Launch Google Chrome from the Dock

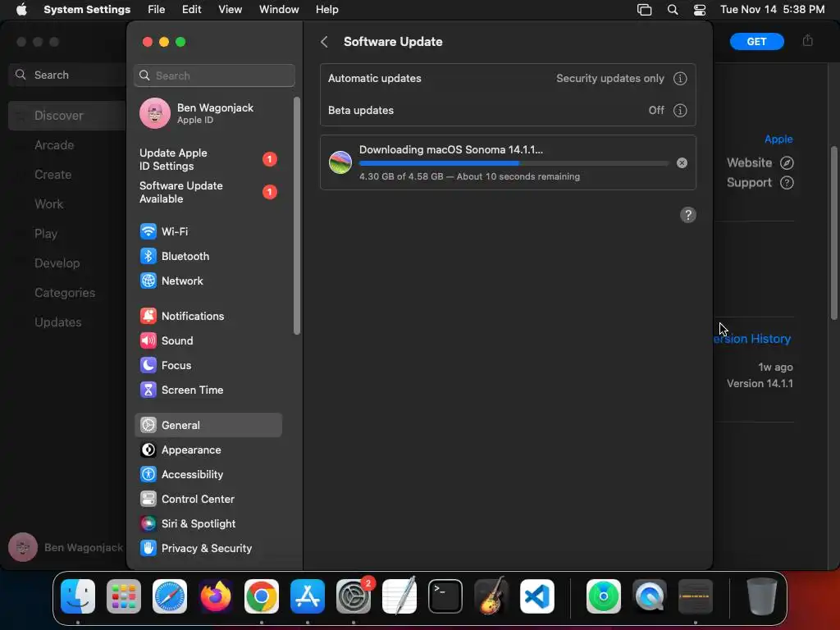coord(262,597)
